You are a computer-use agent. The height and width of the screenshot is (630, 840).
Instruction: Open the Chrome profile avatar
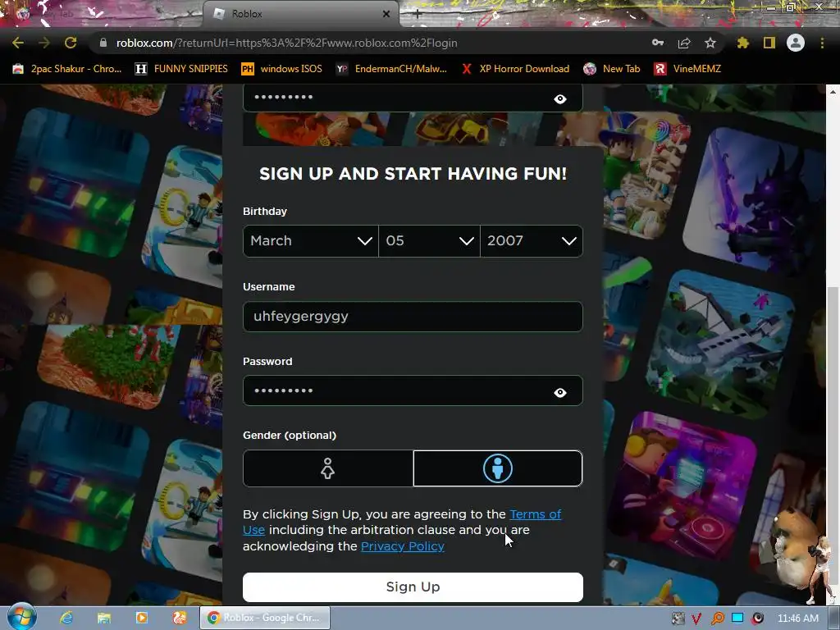pyautogui.click(x=796, y=43)
